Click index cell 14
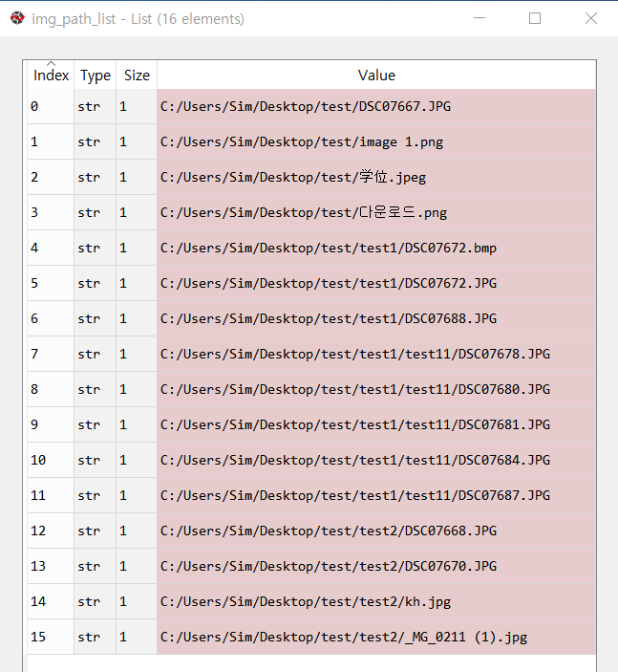The height and width of the screenshot is (672, 618). [51, 601]
